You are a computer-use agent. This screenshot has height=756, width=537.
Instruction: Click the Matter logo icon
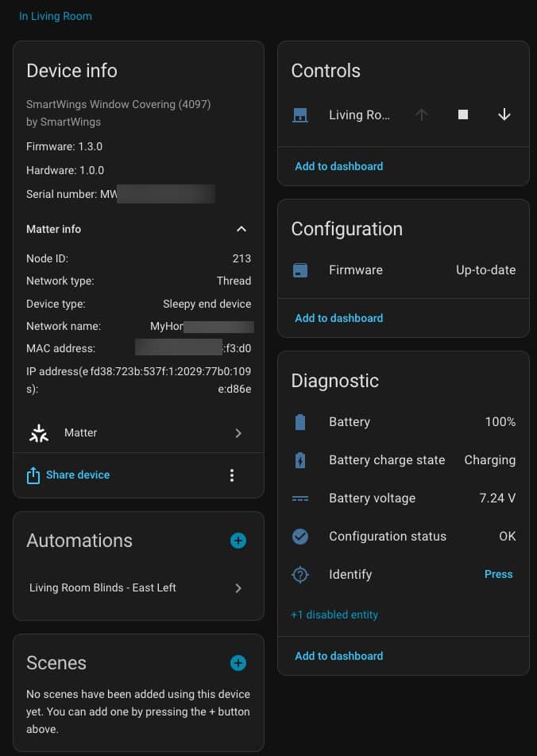(x=38, y=432)
